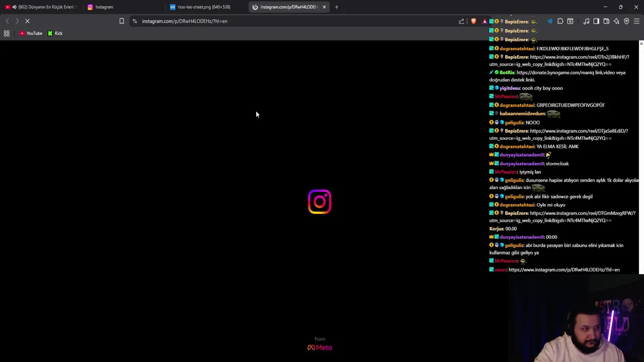Open the Kick bookmark
Screen dimensions: 644x362
[55, 33]
